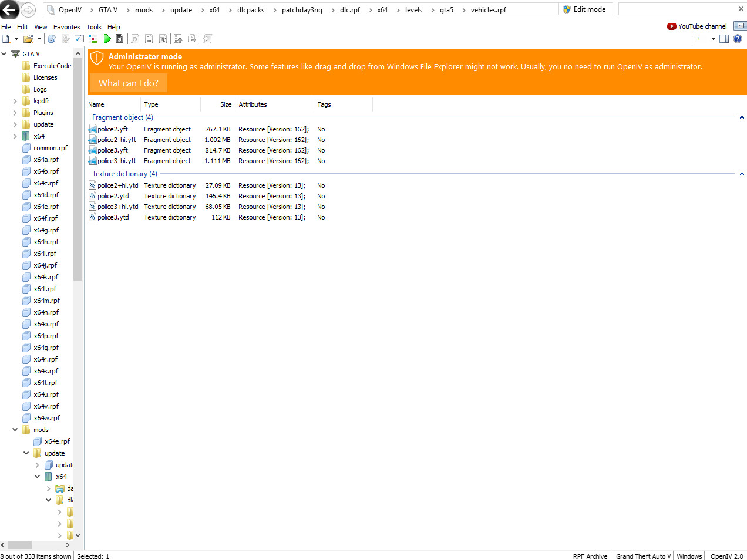Select x64e.rpf under mods in tree
Image resolution: width=747 pixels, height=560 pixels.
click(x=58, y=441)
